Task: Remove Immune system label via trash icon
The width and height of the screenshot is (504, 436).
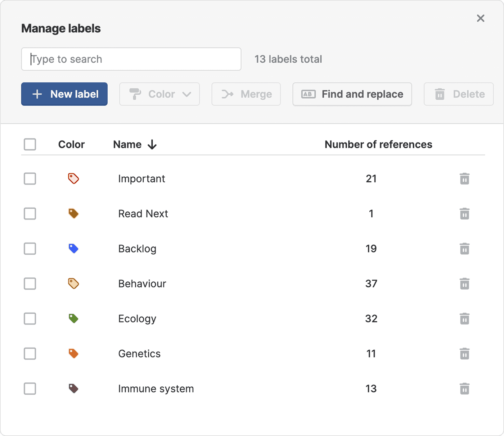Action: pyautogui.click(x=464, y=389)
